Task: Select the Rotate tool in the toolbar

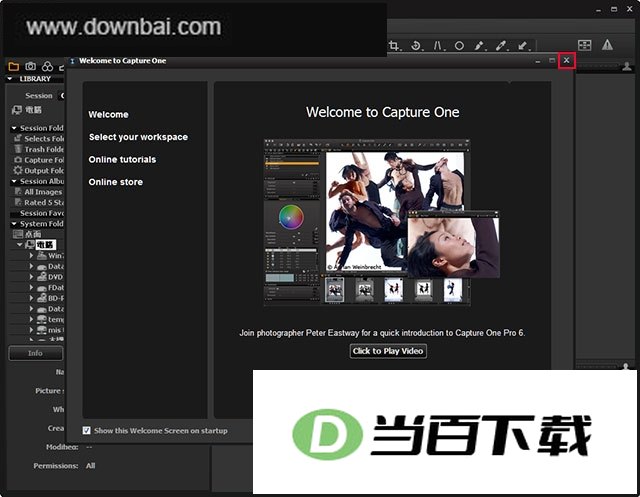Action: [416, 45]
